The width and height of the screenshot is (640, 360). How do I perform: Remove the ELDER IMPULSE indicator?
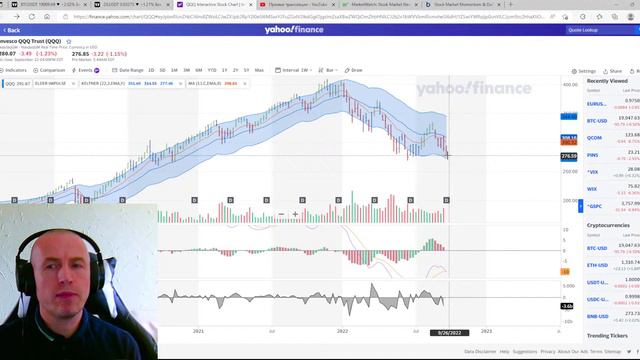tap(73, 84)
